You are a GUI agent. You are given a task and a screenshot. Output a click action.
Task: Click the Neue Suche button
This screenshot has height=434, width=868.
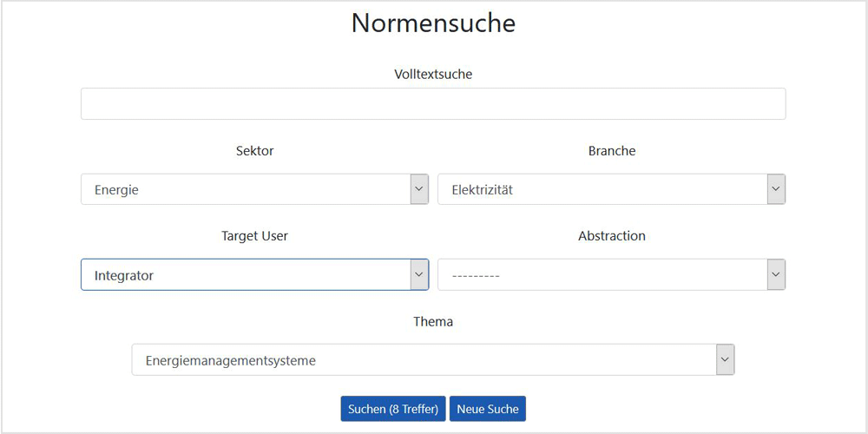[x=488, y=409]
